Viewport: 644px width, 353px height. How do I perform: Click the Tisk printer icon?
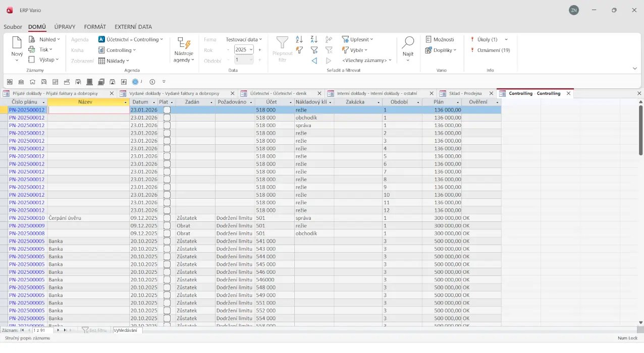(x=32, y=49)
